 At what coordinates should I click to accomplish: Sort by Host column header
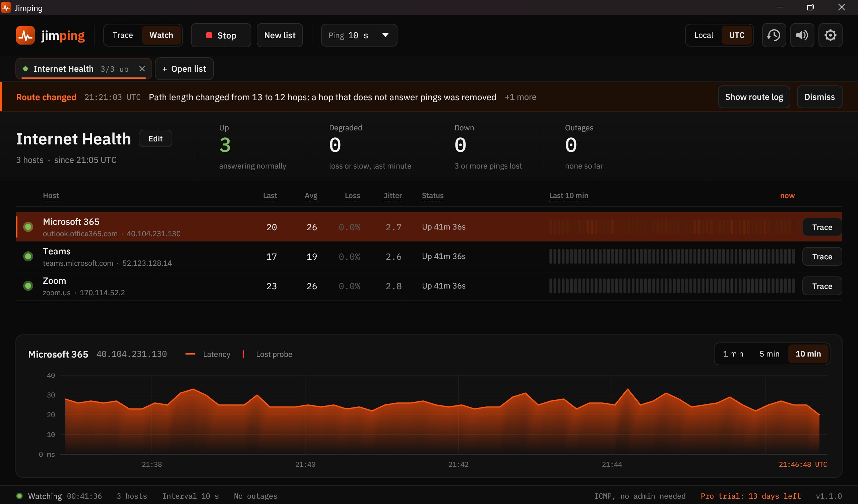[x=51, y=195]
